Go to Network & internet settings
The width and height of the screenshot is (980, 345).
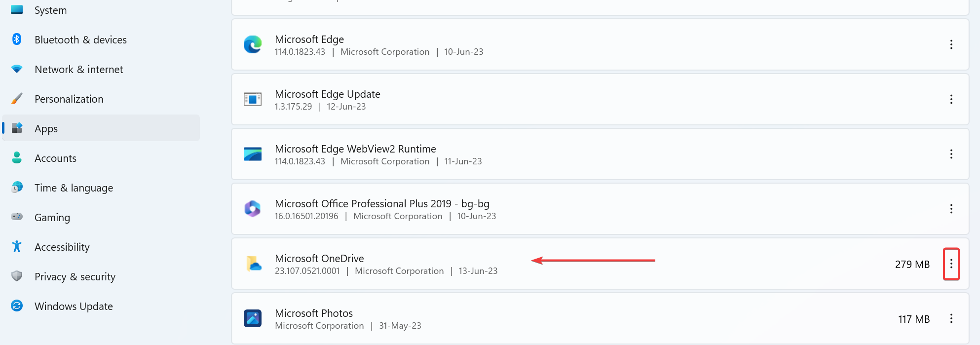coord(79,70)
